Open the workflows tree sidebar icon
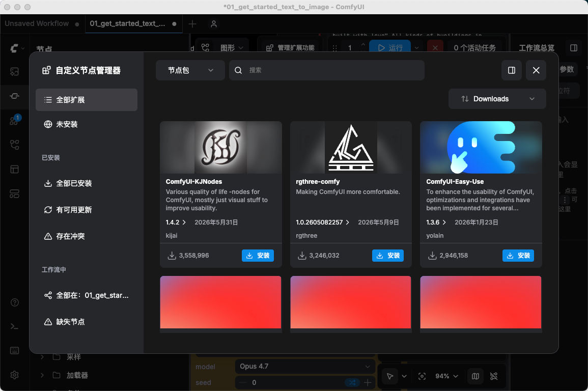Screen dimensions: 588x391 pyautogui.click(x=15, y=145)
